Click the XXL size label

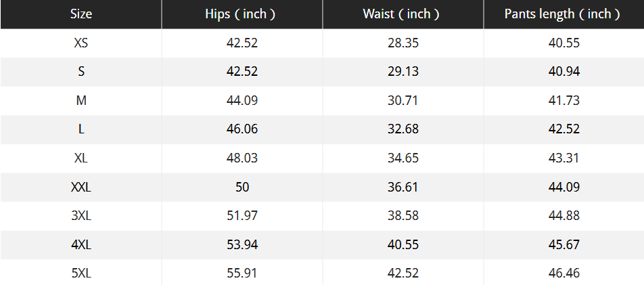coord(81,187)
